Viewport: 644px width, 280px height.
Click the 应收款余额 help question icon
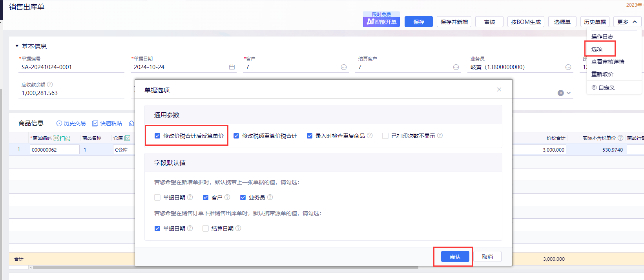[x=50, y=84]
